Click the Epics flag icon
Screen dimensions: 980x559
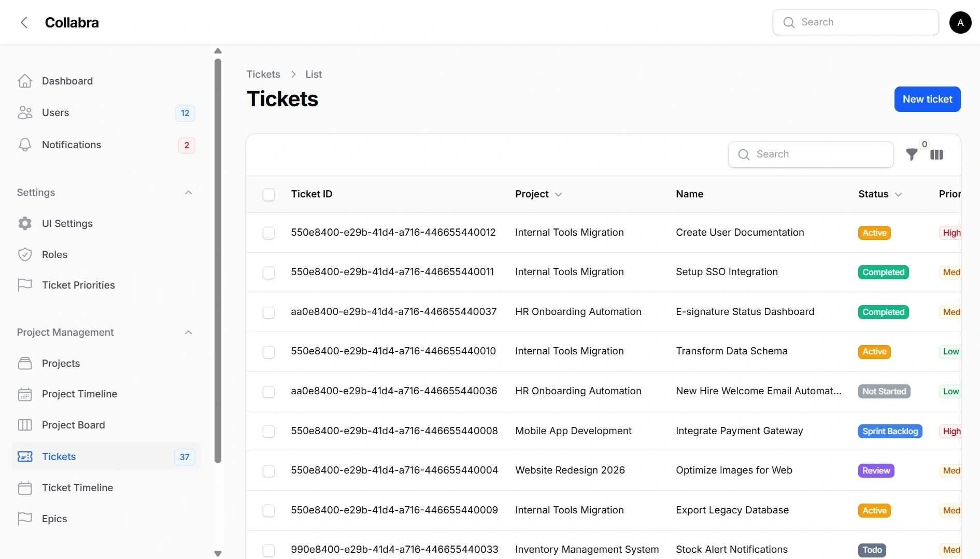[x=25, y=519]
